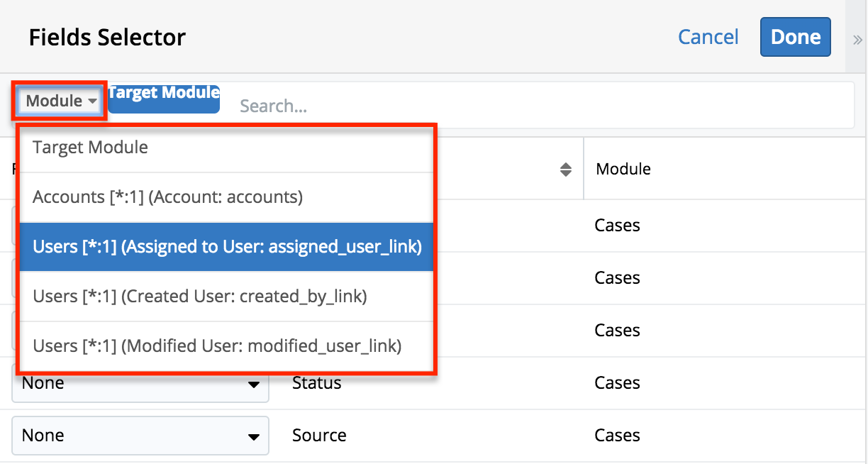This screenshot has width=868, height=464.
Task: Click the topmost Cases cell in Module column
Action: tap(617, 225)
